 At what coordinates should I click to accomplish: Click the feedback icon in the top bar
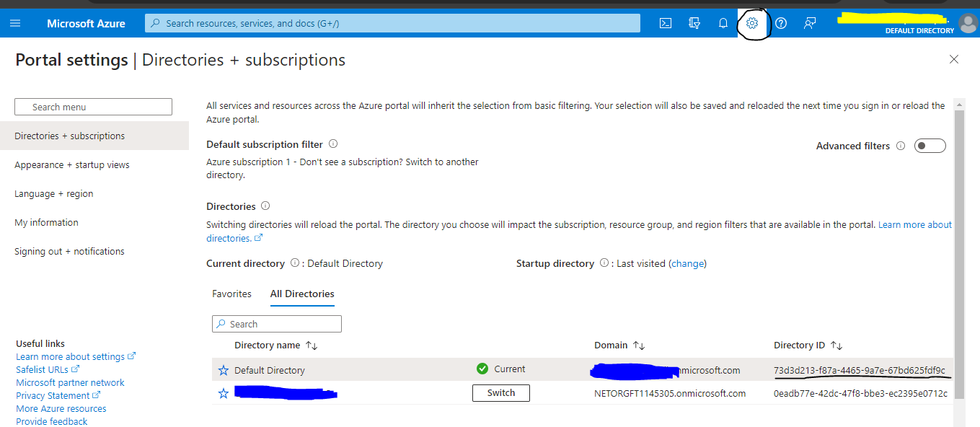[x=809, y=22]
